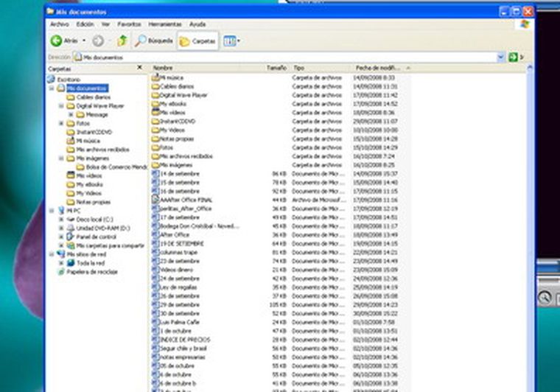Viewport: 560px width, 392px height.
Task: Select the AAAfter Office FINAL file icon
Action: 155,200
